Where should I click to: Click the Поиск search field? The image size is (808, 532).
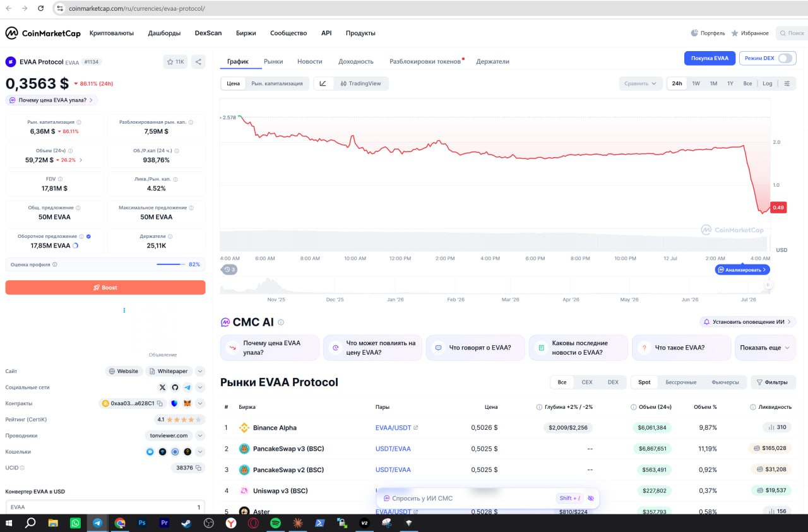pos(791,33)
